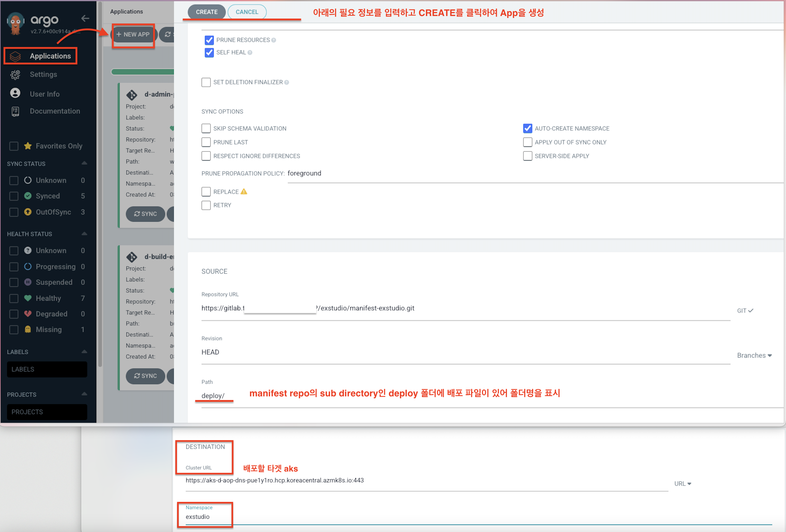Screen dimensions: 786x532
Task: Click the Synced green check icon
Action: 28,196
